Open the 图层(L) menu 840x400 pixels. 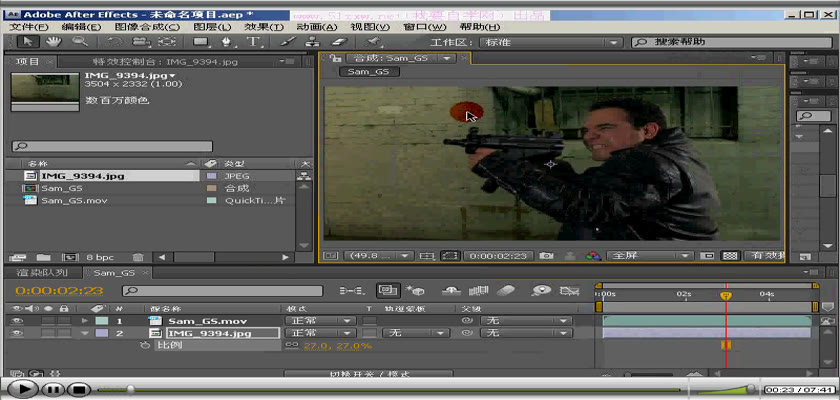(x=212, y=27)
